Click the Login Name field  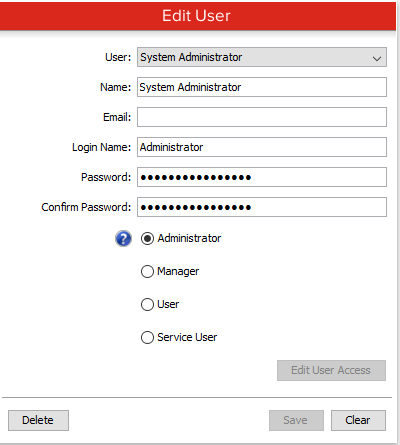(262, 147)
